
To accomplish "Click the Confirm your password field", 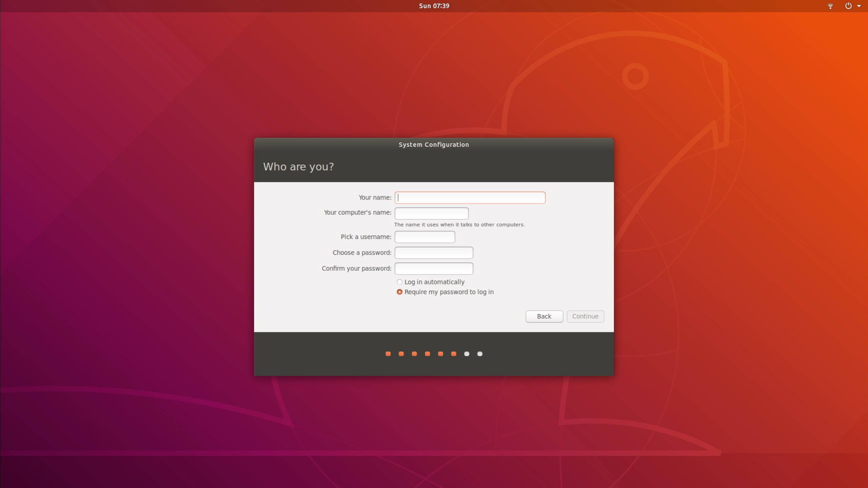I will coord(434,268).
